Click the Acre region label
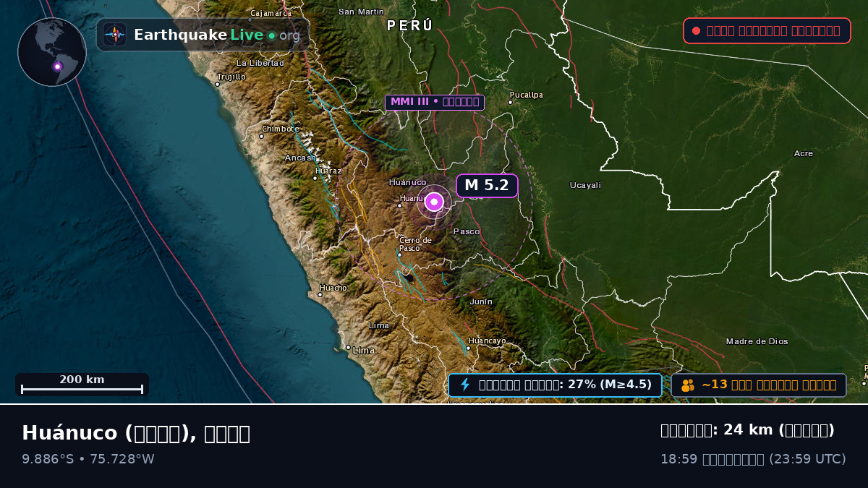Screen dimensions: 868x488 coord(804,153)
